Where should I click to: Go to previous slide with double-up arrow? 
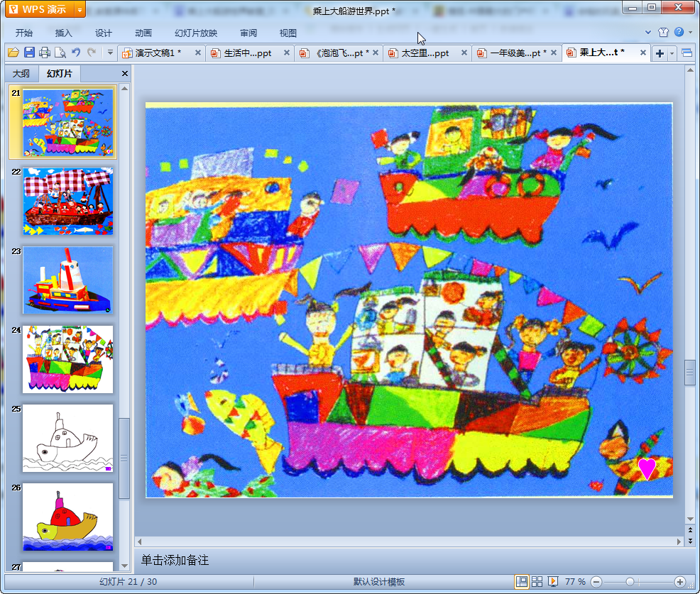pyautogui.click(x=690, y=529)
